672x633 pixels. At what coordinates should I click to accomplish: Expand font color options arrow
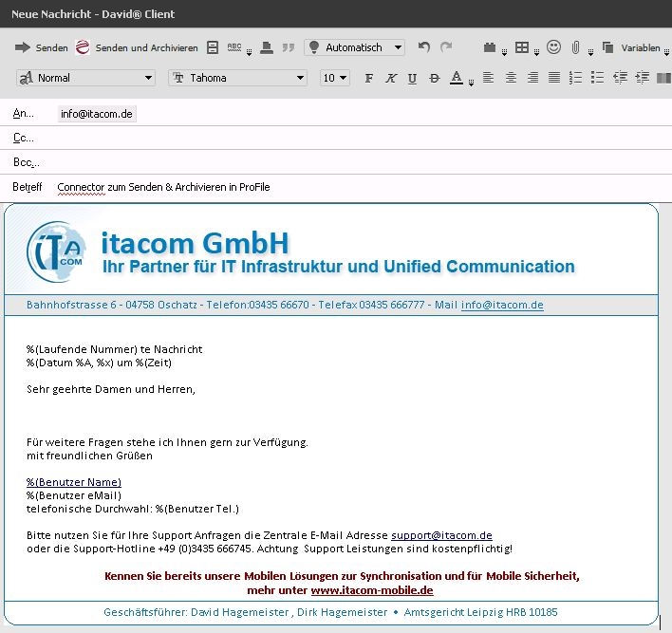pos(471,84)
